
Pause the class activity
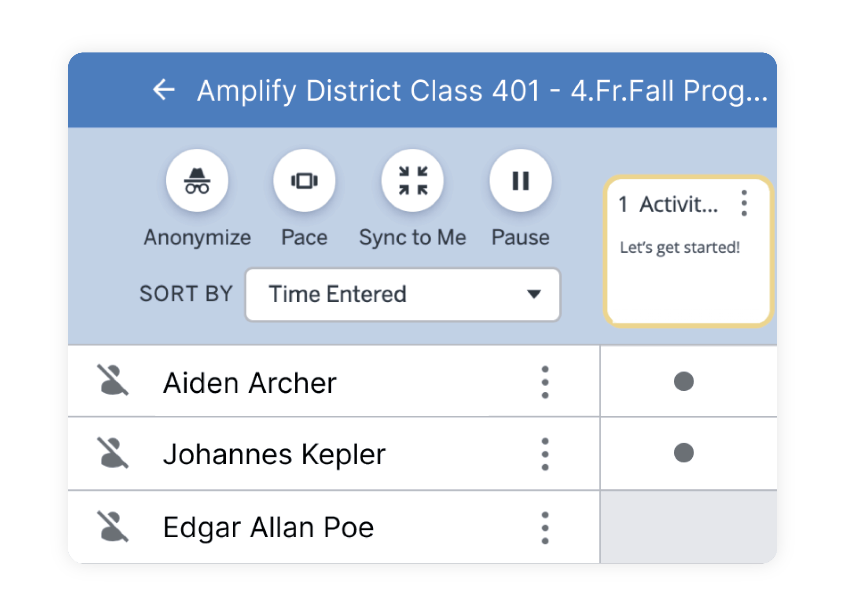click(x=520, y=180)
